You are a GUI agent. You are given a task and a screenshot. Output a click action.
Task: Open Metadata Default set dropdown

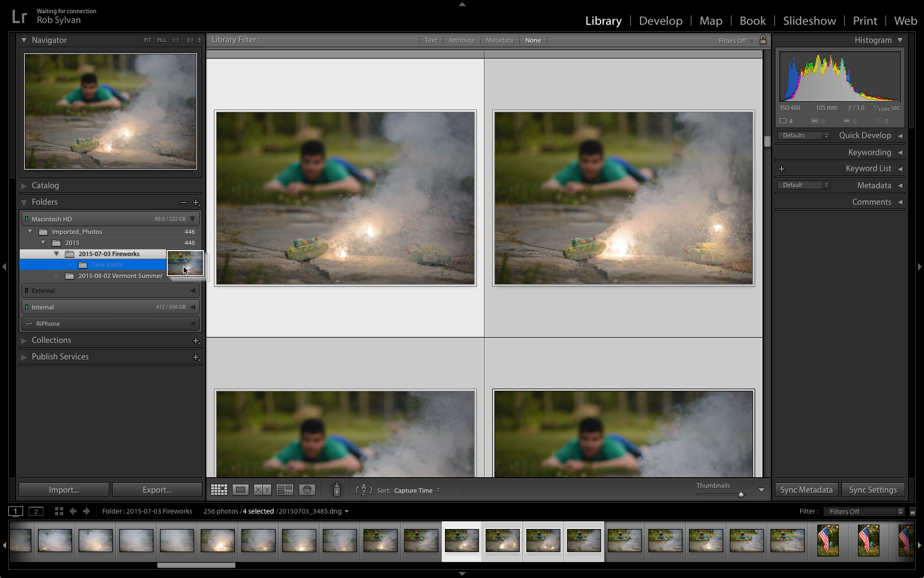pyautogui.click(x=804, y=185)
